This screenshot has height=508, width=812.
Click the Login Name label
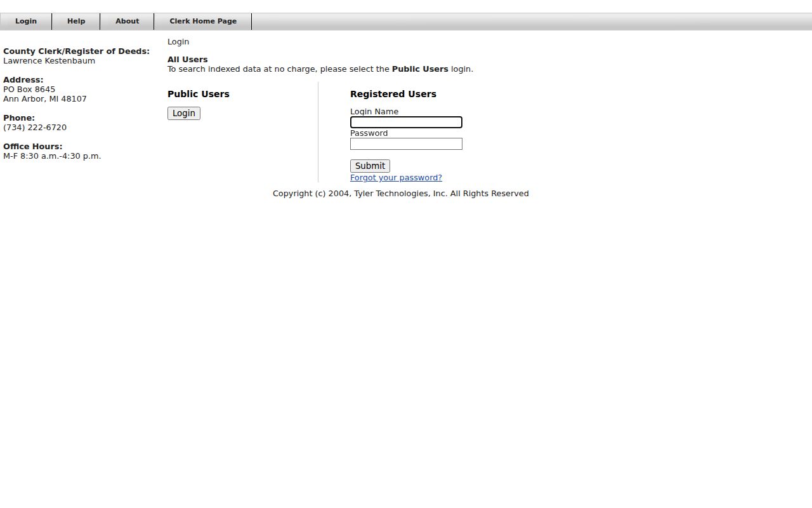pos(374,112)
